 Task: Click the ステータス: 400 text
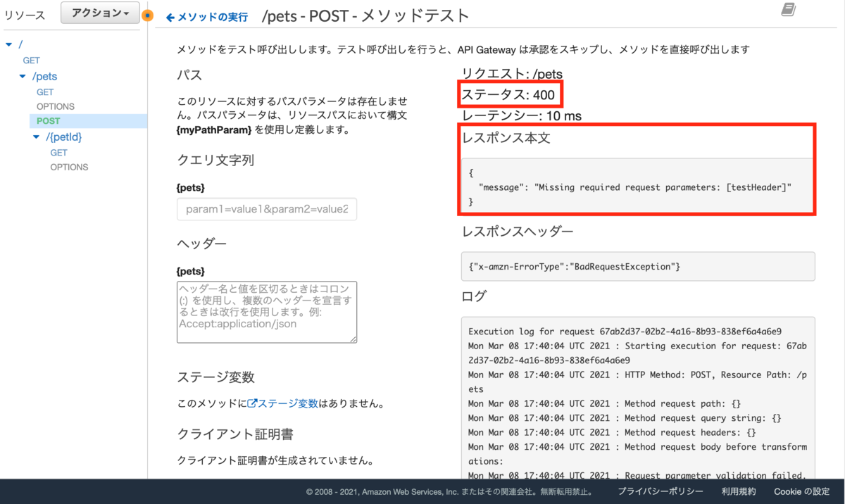[508, 94]
